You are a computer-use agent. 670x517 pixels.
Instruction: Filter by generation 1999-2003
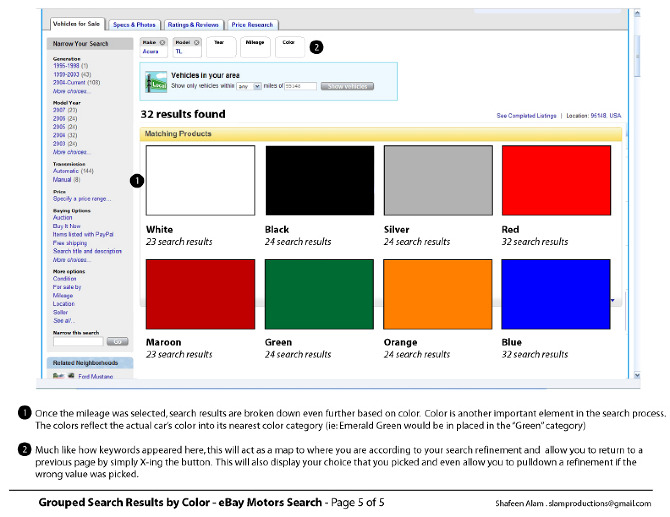coord(66,74)
